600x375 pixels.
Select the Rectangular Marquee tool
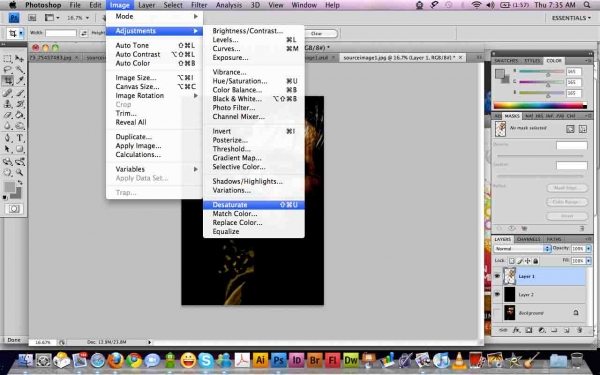coord(7,59)
